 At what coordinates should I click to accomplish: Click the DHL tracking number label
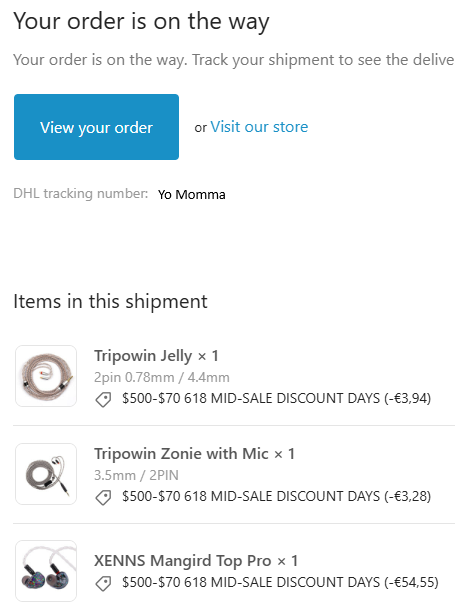[x=81, y=193]
